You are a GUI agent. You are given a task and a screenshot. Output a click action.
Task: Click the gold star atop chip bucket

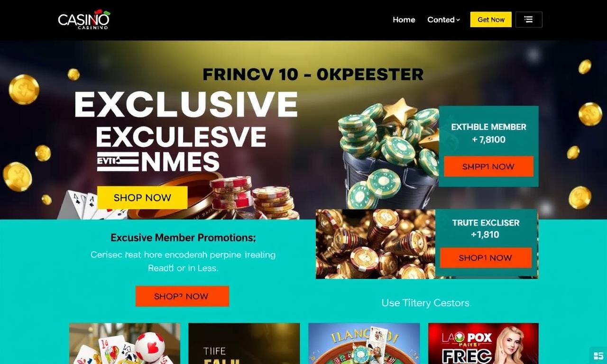pyautogui.click(x=400, y=111)
